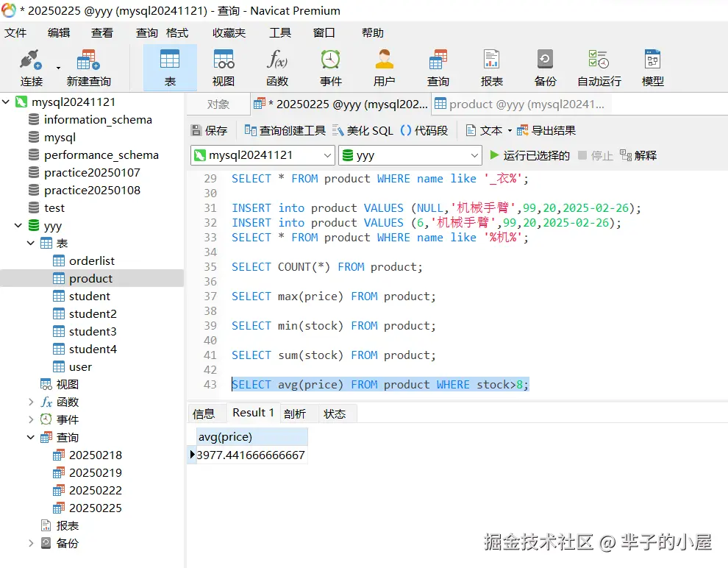This screenshot has height=568, width=728.
Task: Click the 保存 (Save) button
Action: coord(210,130)
